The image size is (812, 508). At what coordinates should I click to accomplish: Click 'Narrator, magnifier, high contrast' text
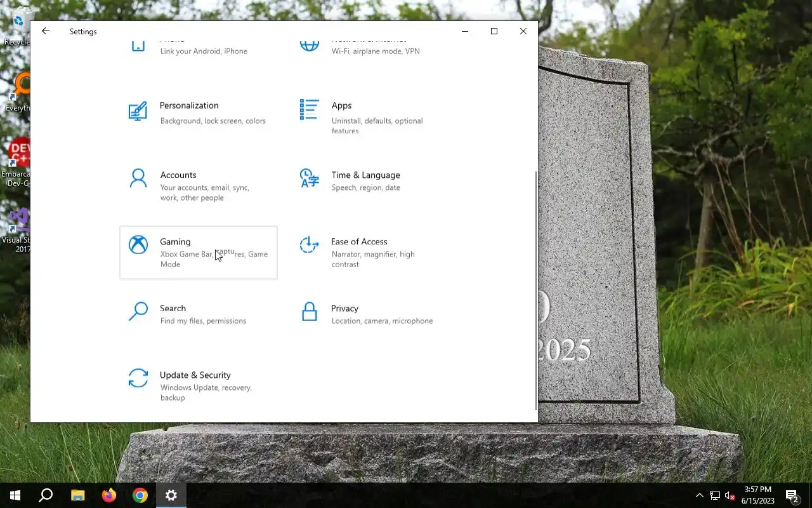[x=373, y=259]
